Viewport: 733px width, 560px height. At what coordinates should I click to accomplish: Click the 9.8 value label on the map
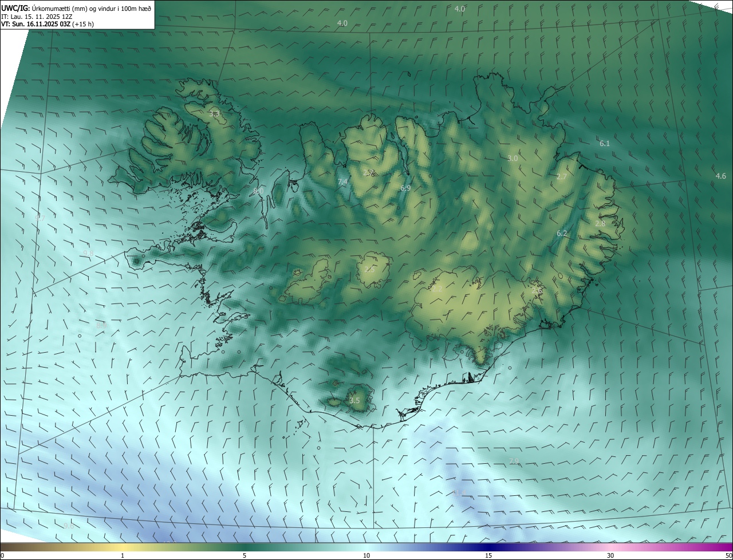tap(88, 253)
